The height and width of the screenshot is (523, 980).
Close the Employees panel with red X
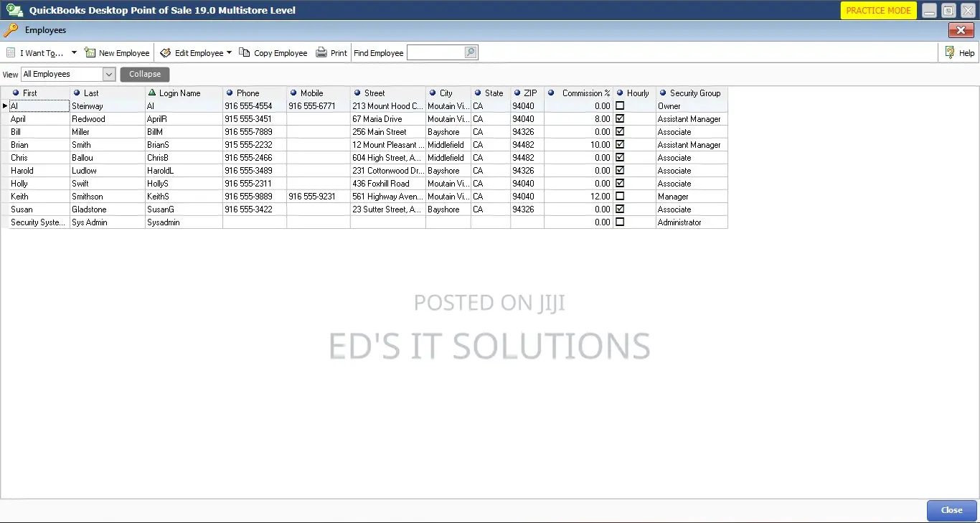click(961, 30)
